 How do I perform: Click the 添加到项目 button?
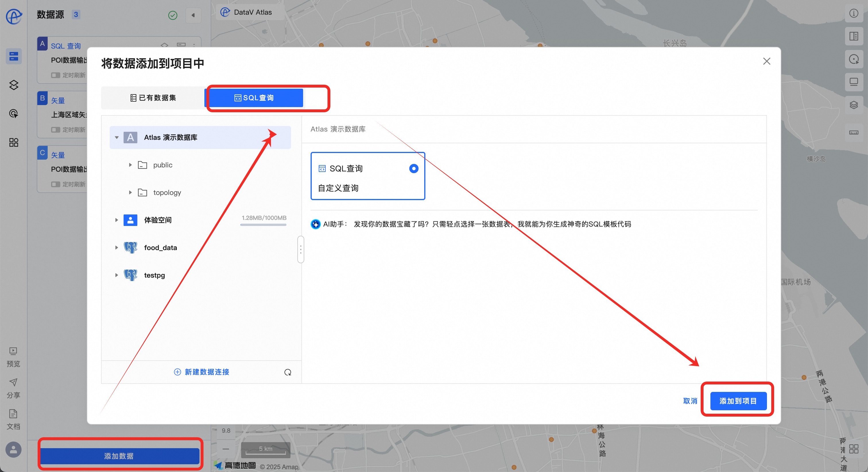tap(738, 401)
